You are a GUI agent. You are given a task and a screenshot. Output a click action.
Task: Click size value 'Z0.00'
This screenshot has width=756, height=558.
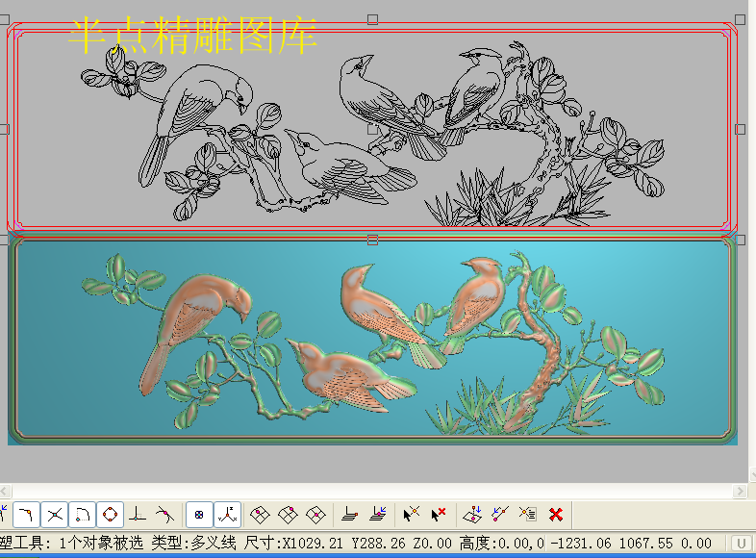click(432, 543)
